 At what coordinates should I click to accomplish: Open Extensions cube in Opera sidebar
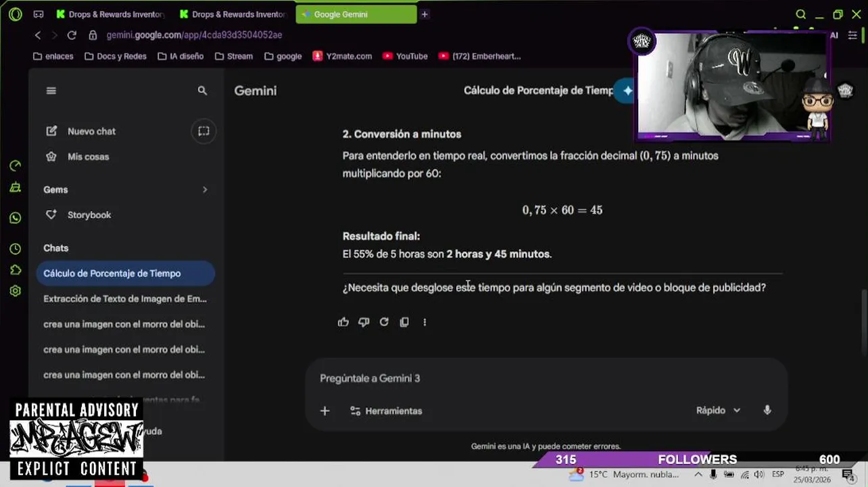pos(16,270)
